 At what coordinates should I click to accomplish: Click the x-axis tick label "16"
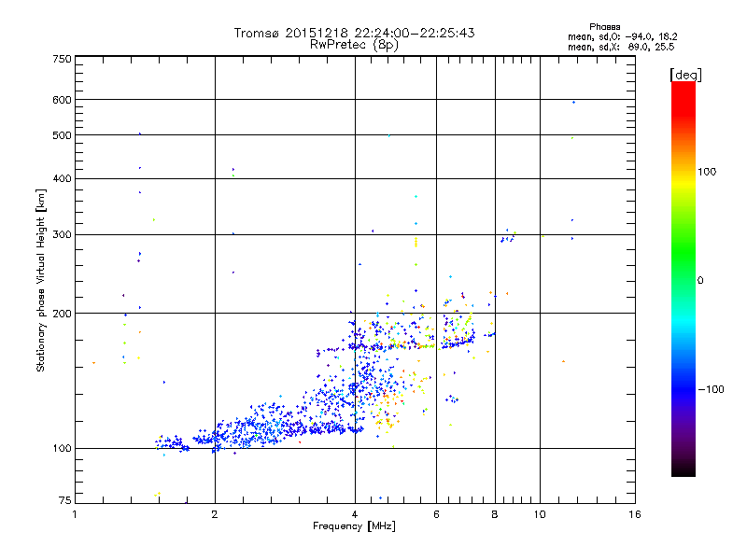pyautogui.click(x=635, y=514)
